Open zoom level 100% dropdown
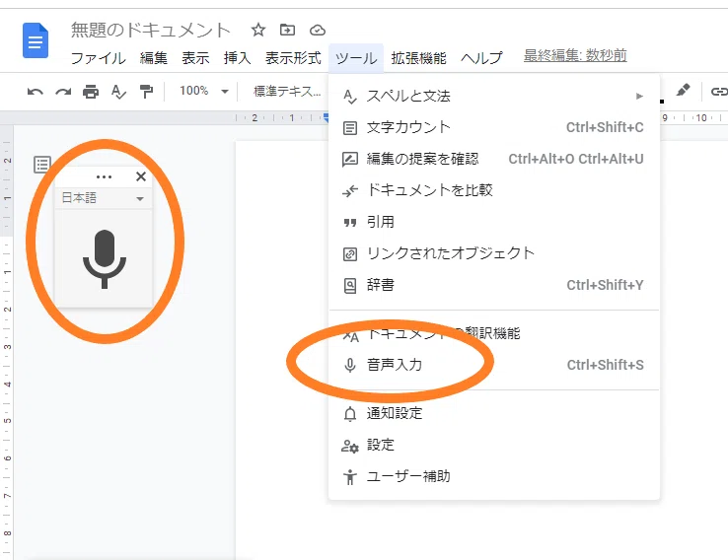 (x=203, y=91)
